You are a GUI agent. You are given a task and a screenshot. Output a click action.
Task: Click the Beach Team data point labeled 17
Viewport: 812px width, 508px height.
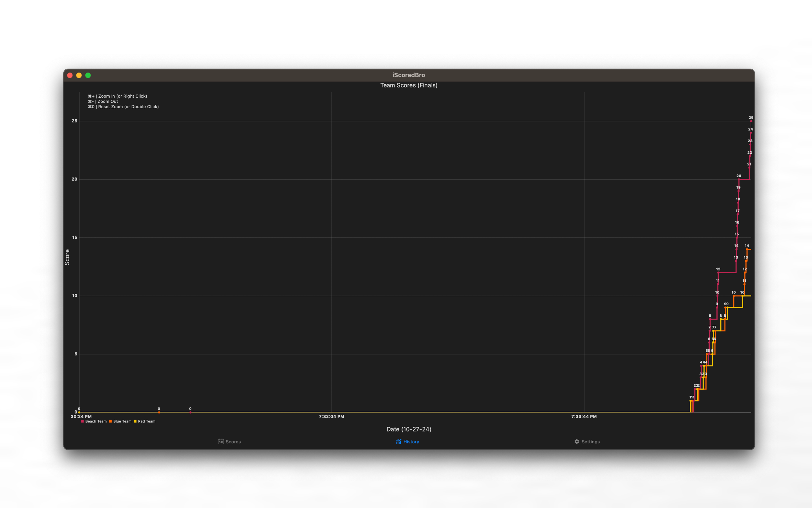pos(738,214)
